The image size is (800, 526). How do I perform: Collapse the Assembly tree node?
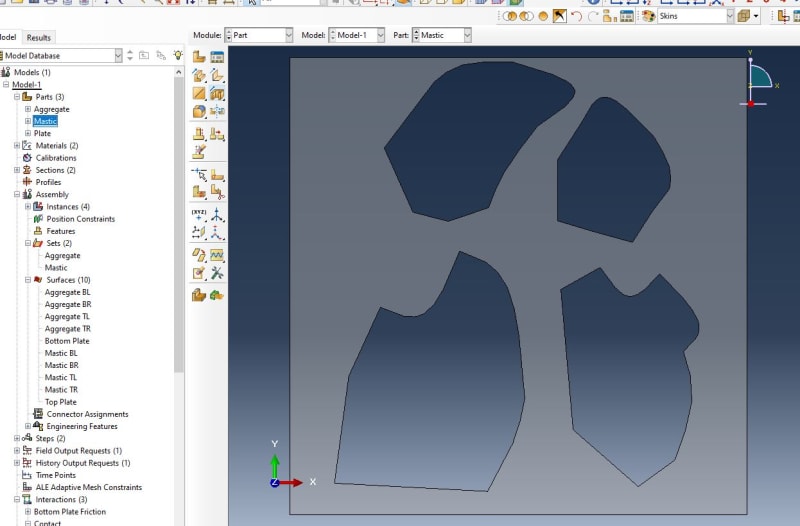point(17,194)
